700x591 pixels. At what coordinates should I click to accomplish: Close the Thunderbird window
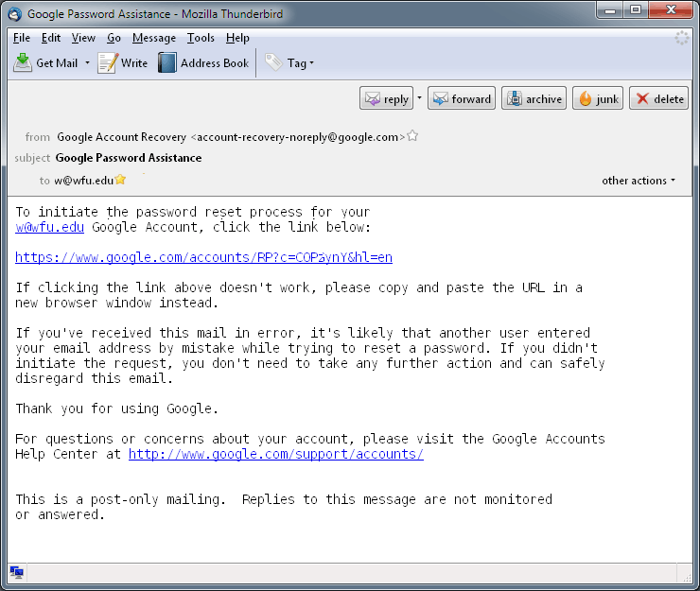[x=671, y=9]
